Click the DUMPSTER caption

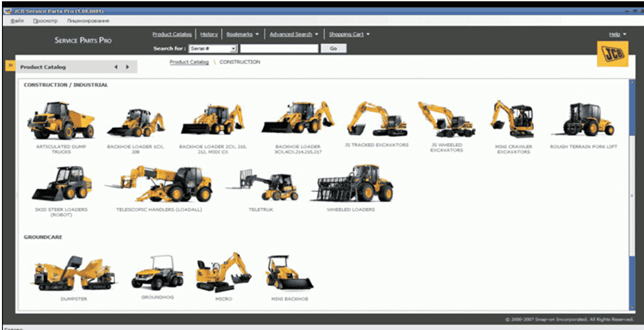74,299
